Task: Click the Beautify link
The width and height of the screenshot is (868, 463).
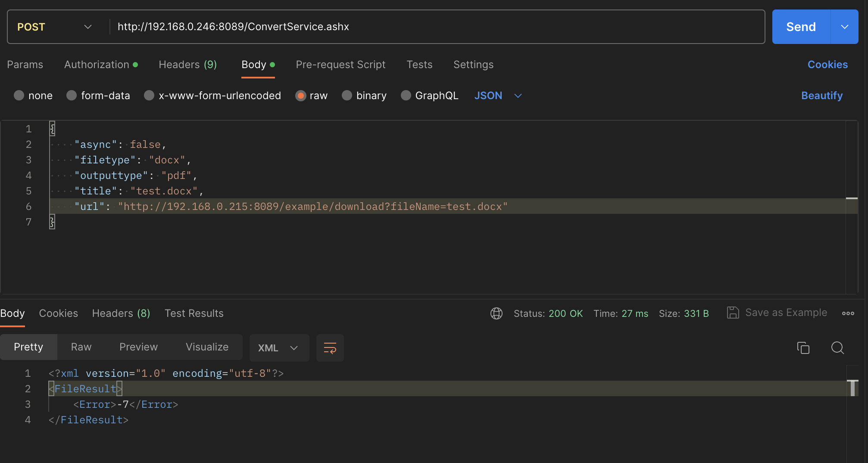Action: pyautogui.click(x=821, y=96)
